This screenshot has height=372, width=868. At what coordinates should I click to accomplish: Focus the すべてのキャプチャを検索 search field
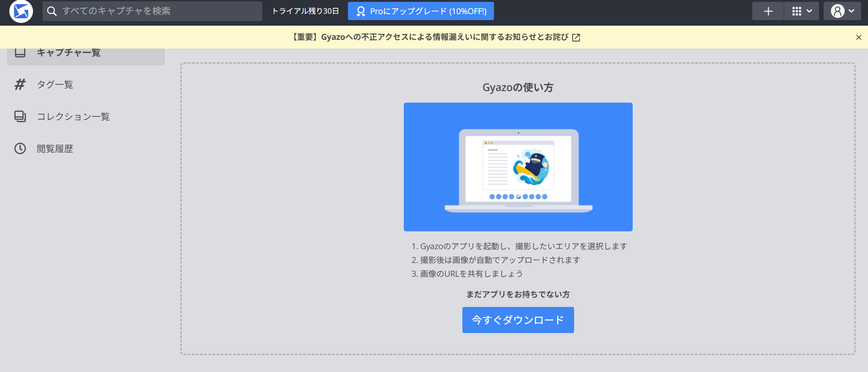[152, 11]
